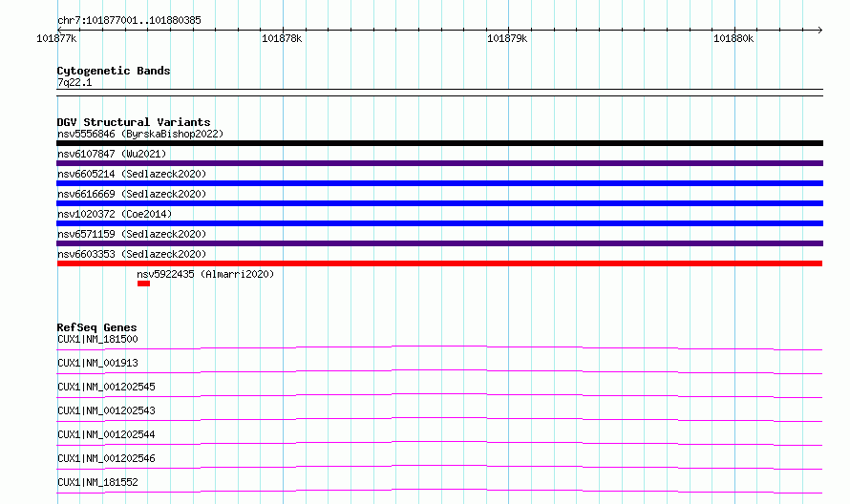
Task: Select the nsv6571159 purple variant bar
Action: click(439, 243)
